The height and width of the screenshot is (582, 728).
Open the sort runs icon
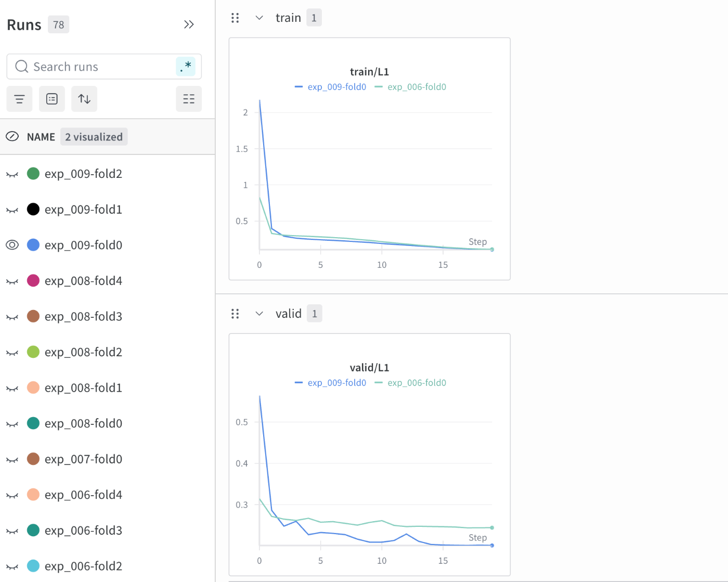click(84, 99)
